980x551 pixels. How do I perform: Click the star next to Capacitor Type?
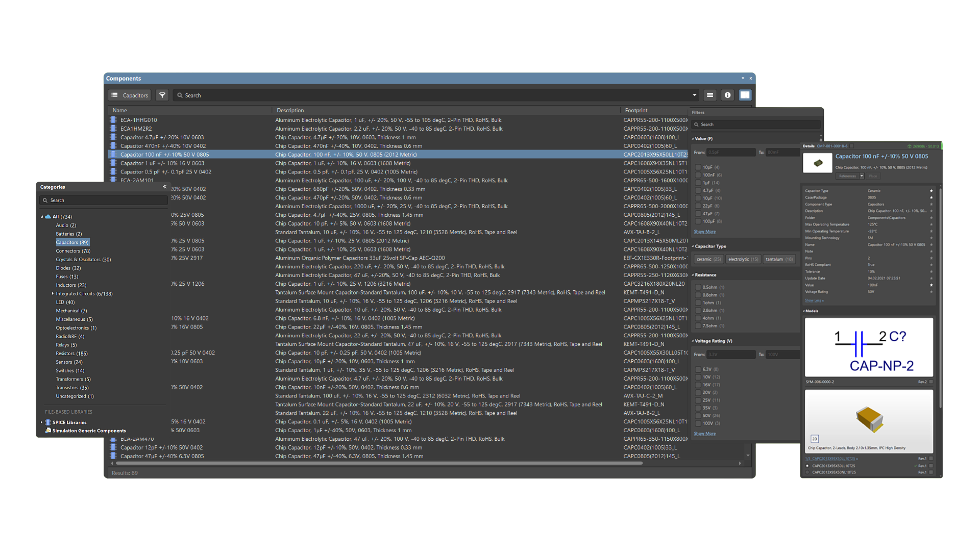pyautogui.click(x=931, y=191)
